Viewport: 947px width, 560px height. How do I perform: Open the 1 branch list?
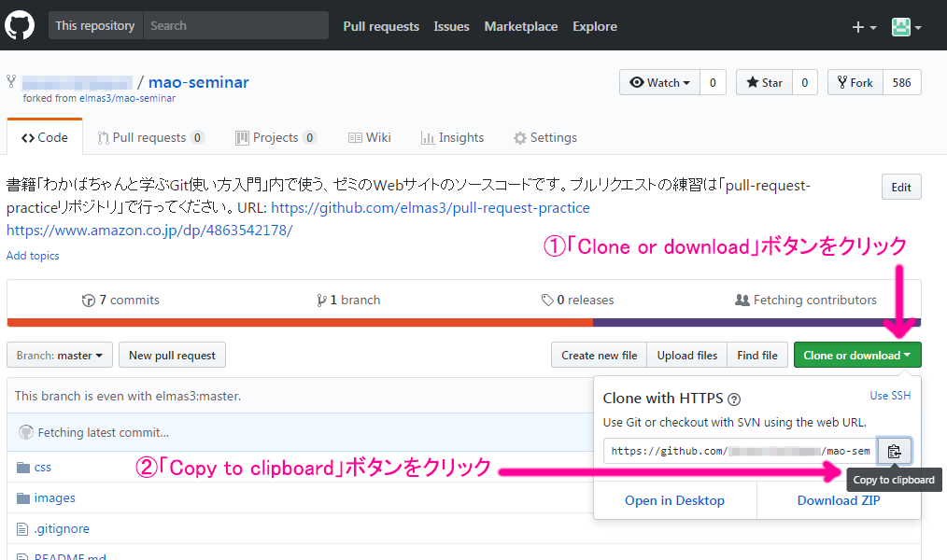pyautogui.click(x=348, y=300)
